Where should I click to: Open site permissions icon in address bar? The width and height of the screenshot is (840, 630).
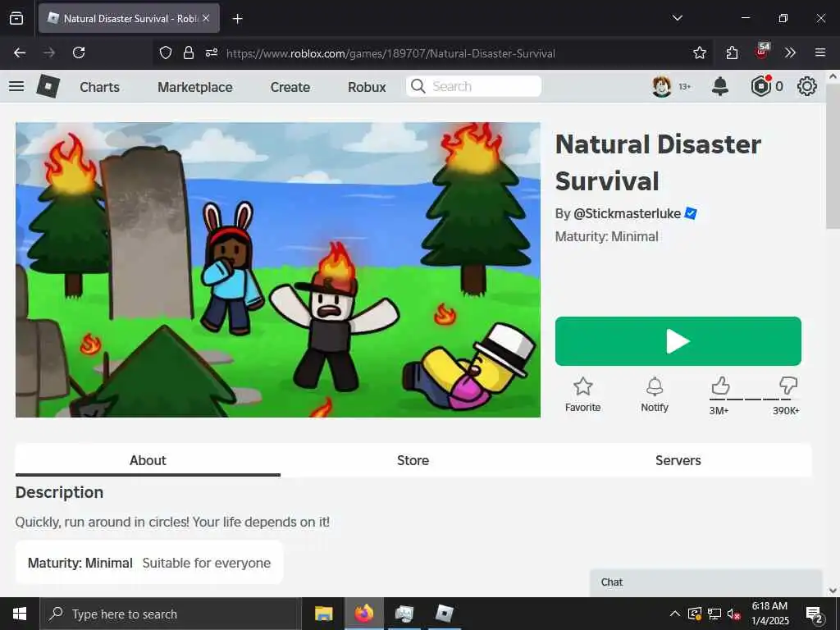coord(212,52)
